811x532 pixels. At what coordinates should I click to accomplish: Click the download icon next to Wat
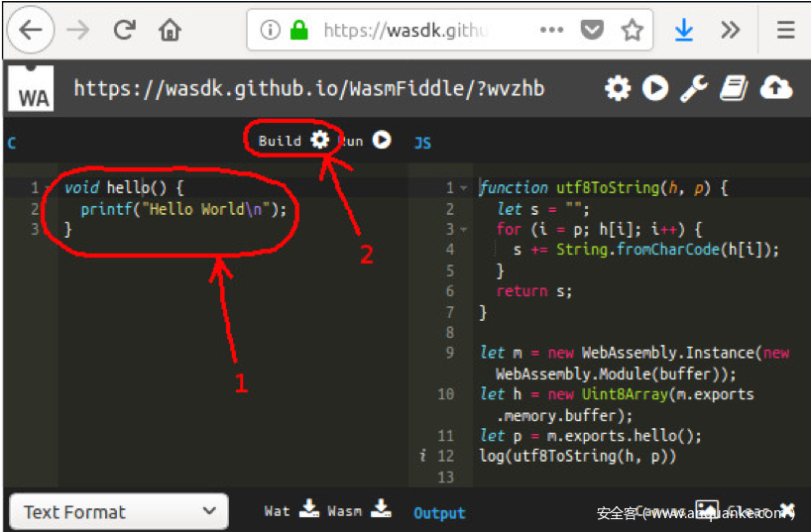(x=309, y=509)
